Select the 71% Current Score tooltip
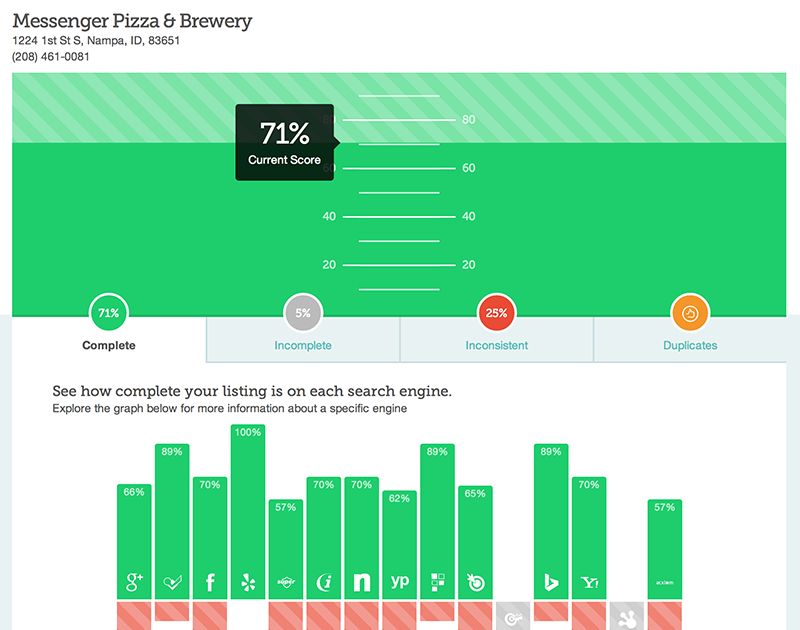The width and height of the screenshot is (800, 630). [x=285, y=142]
